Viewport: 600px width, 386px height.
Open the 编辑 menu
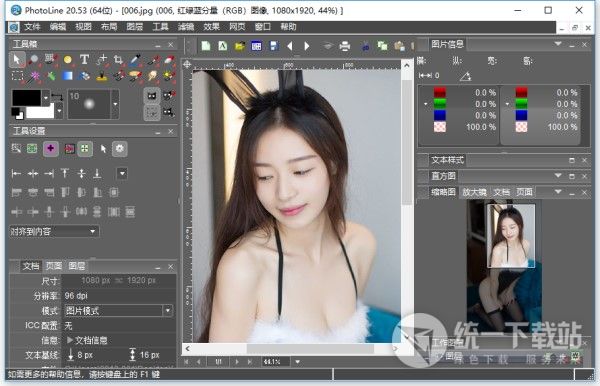57,27
